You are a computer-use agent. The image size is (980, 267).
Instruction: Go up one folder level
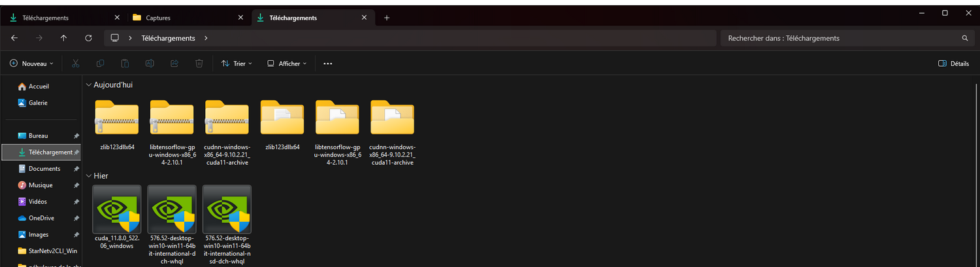[63, 38]
